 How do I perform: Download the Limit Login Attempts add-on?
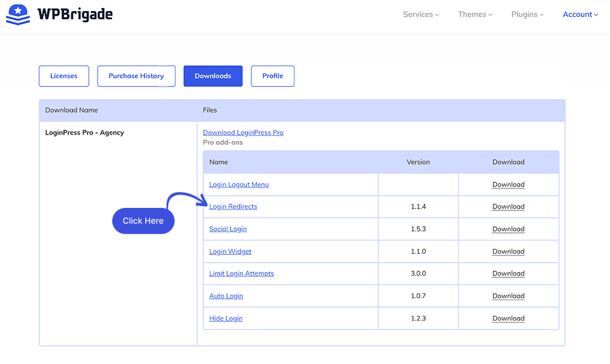pos(509,273)
